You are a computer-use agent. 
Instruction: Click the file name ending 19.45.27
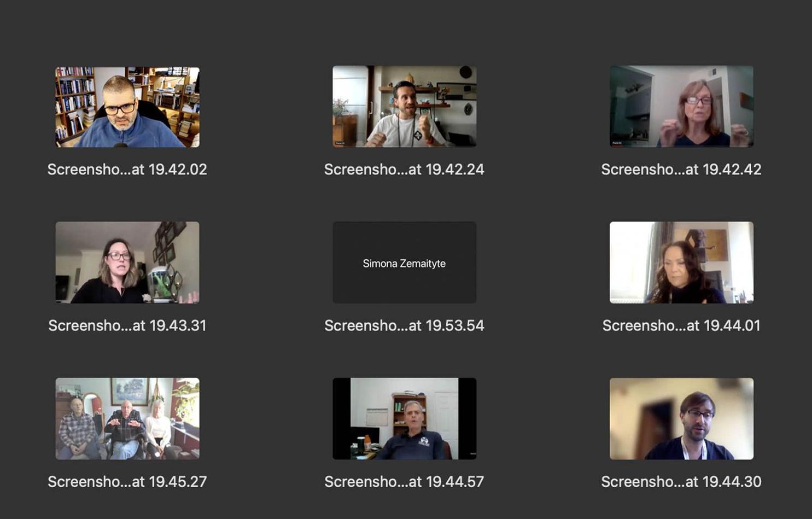click(x=127, y=482)
